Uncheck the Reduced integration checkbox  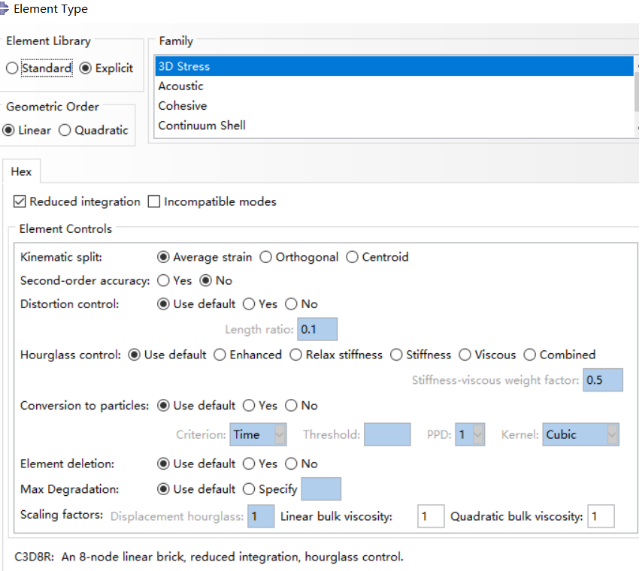(21, 202)
